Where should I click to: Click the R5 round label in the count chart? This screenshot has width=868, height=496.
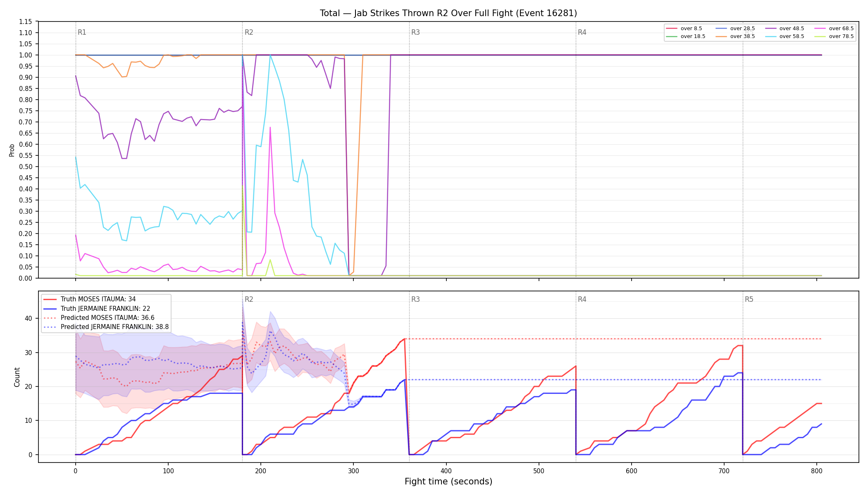coord(749,299)
